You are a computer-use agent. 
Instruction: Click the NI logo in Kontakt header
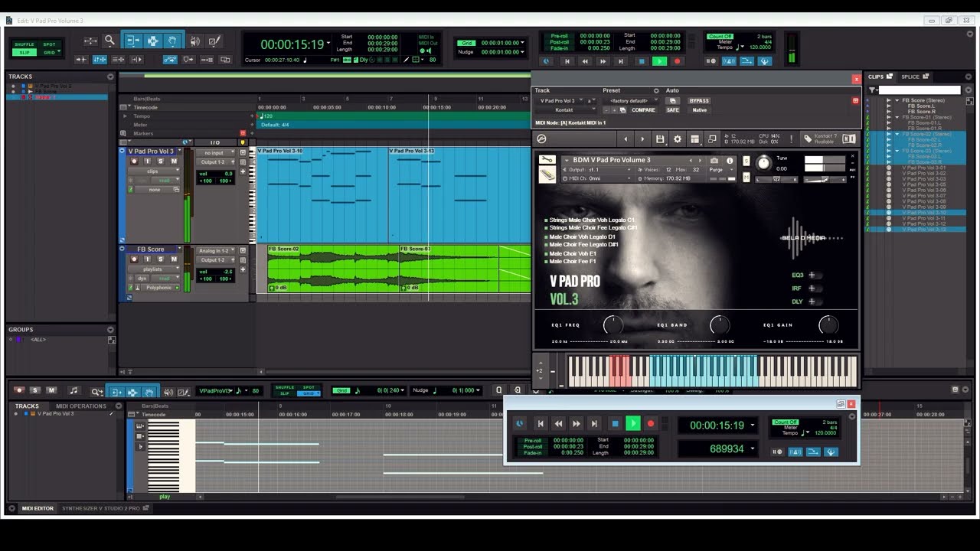click(x=849, y=139)
